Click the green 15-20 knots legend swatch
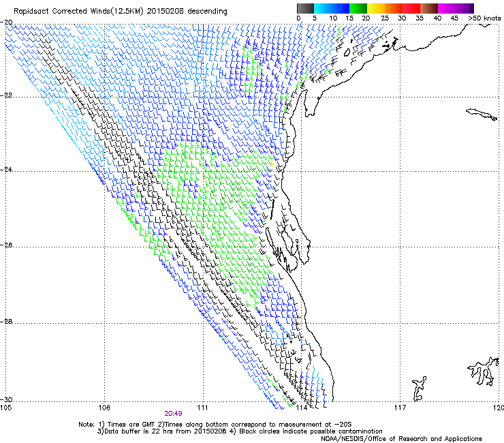 click(x=358, y=8)
